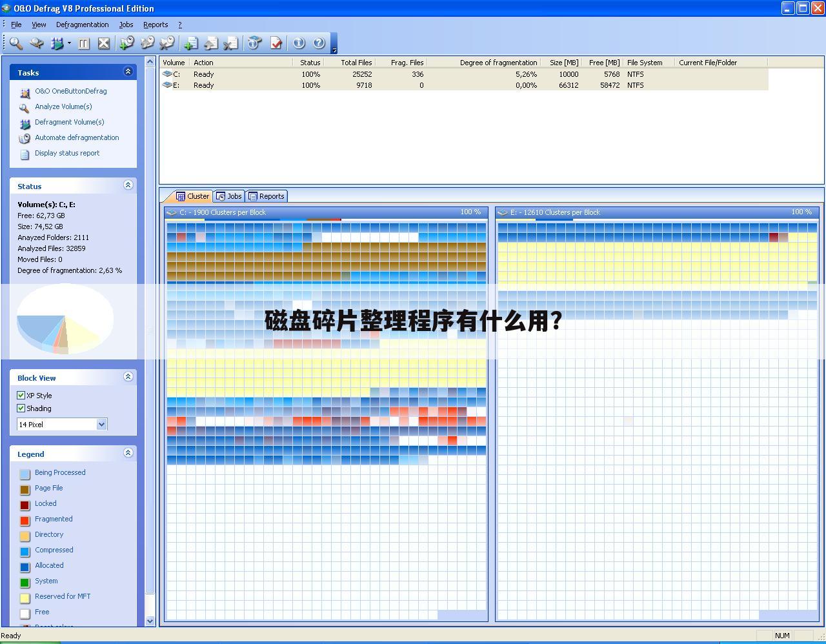Open the defragmentation method dropdown arrow
Viewport: 826px width, 644px height.
69,43
